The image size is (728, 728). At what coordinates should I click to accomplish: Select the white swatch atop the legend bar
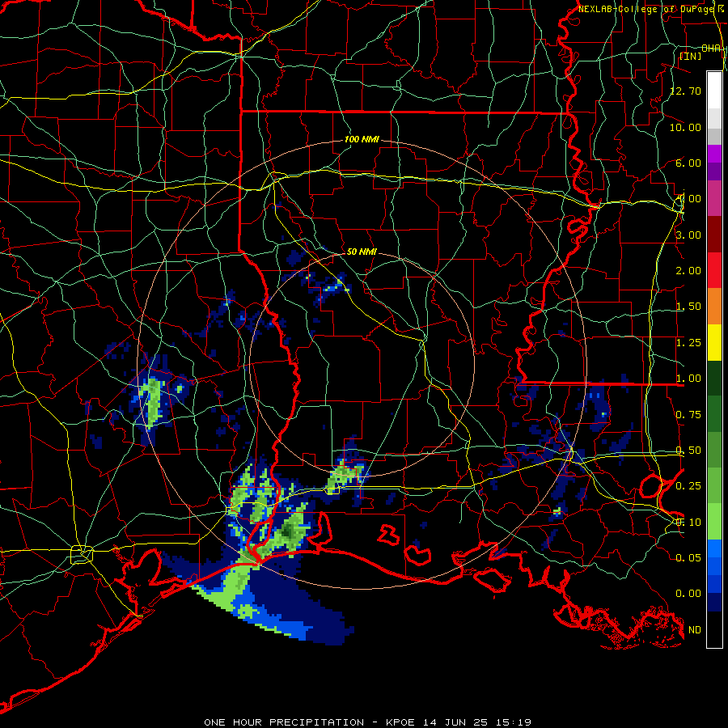point(714,90)
